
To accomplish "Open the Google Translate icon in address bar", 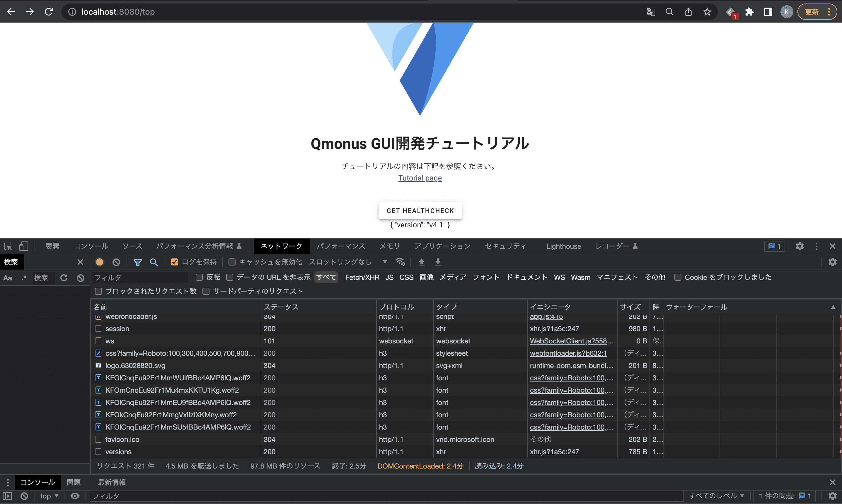I will click(x=650, y=12).
